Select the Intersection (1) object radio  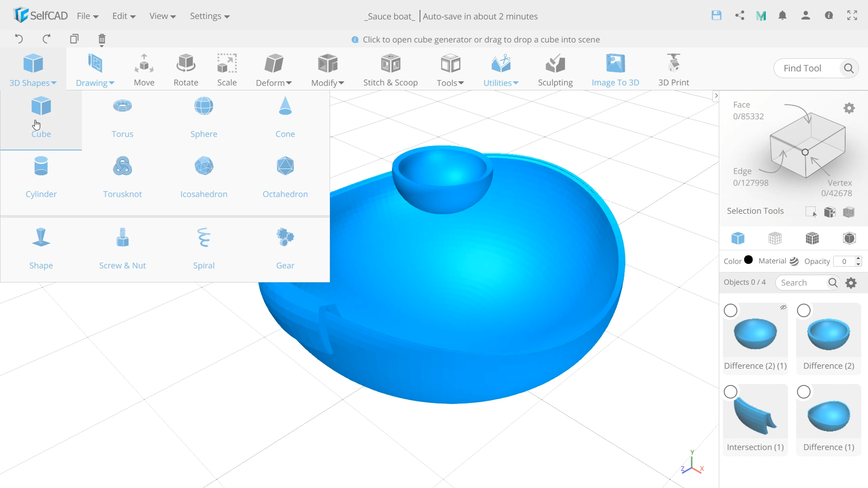[731, 392]
